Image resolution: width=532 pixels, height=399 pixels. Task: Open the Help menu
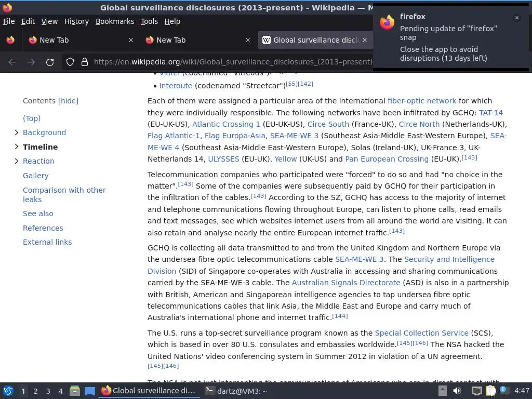172,21
